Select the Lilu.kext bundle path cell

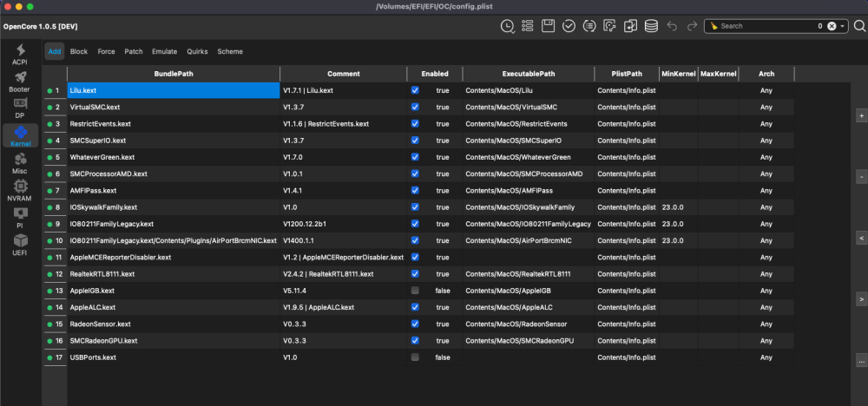click(x=174, y=90)
